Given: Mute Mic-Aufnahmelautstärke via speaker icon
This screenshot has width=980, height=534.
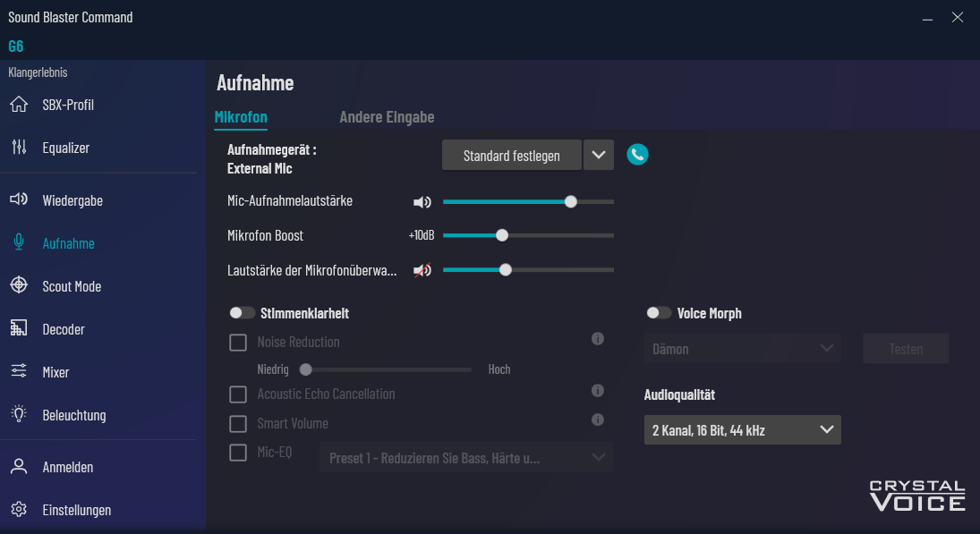Looking at the screenshot, I should pos(422,202).
